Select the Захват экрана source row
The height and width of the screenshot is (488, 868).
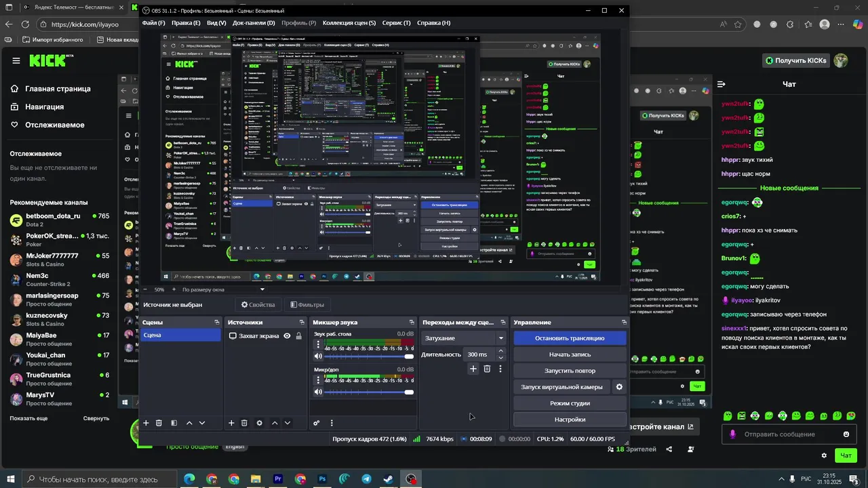(265, 335)
